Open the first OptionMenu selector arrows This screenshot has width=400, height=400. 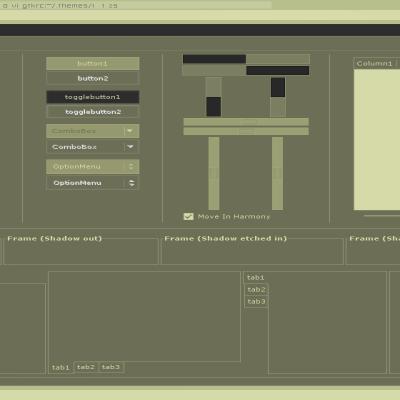(x=131, y=166)
